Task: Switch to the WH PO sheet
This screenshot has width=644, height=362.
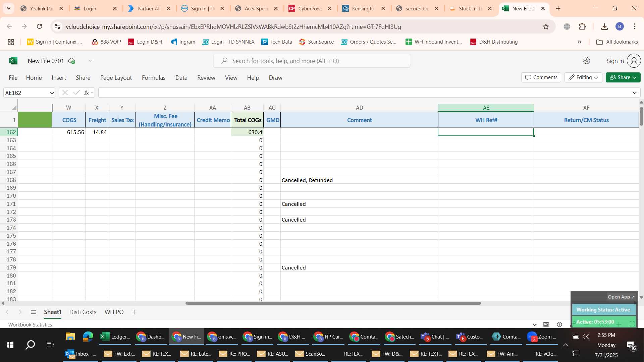Action: click(114, 312)
